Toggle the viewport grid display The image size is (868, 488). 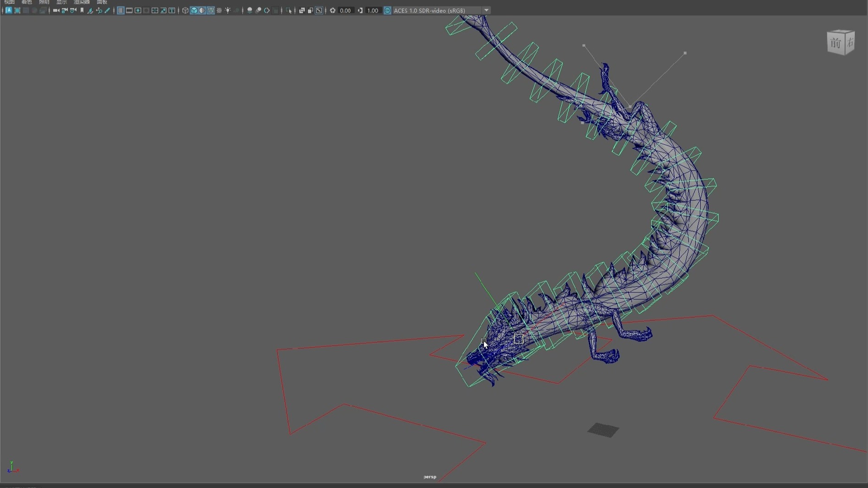click(x=121, y=11)
